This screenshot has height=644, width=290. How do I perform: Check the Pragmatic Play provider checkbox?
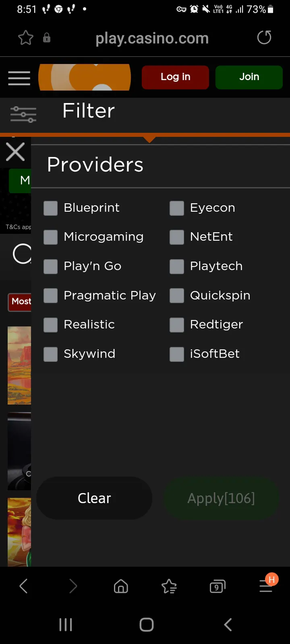(50, 296)
